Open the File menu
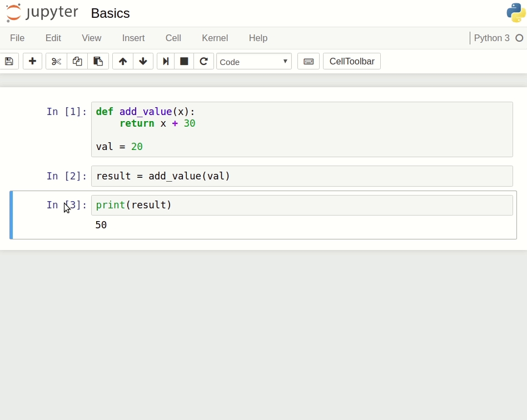Image resolution: width=527 pixels, height=420 pixels. [17, 38]
